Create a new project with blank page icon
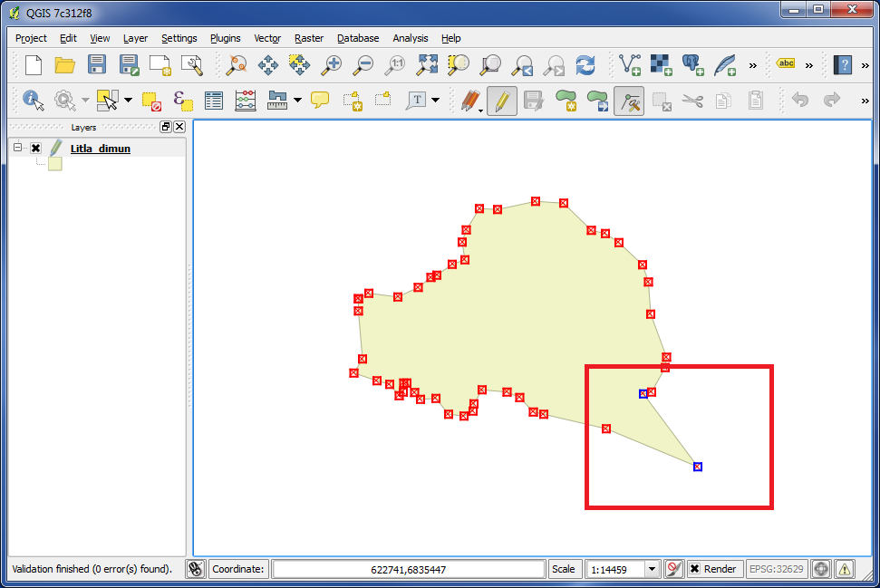This screenshot has height=588, width=880. click(x=34, y=65)
